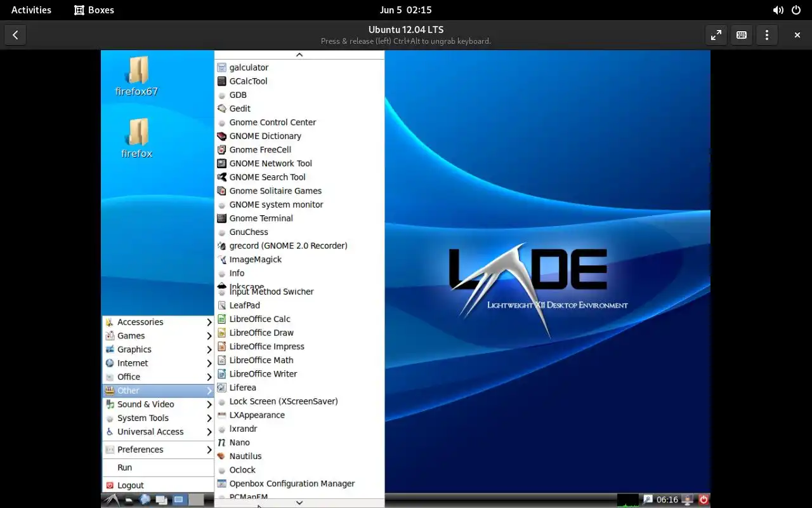Expand the Graphics submenu
812x508 pixels.
(x=158, y=349)
